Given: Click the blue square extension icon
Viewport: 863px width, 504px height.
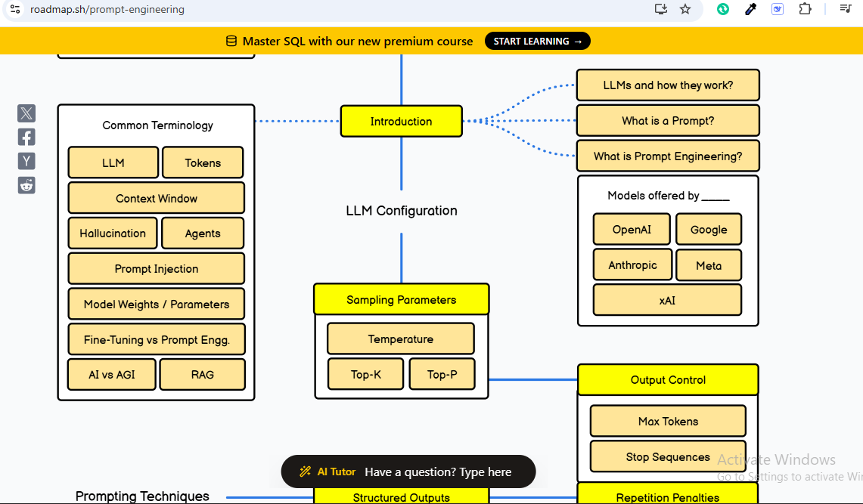Looking at the screenshot, I should click(777, 9).
